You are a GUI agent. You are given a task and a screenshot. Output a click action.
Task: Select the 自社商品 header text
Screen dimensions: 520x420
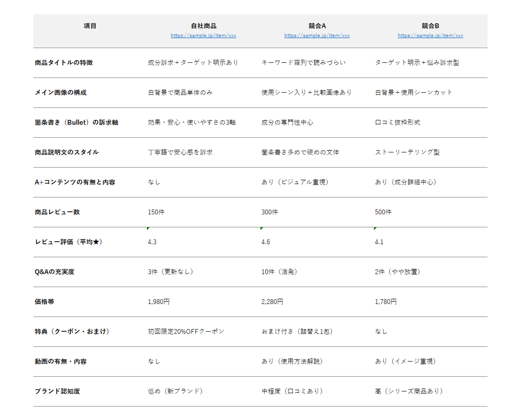pyautogui.click(x=204, y=26)
